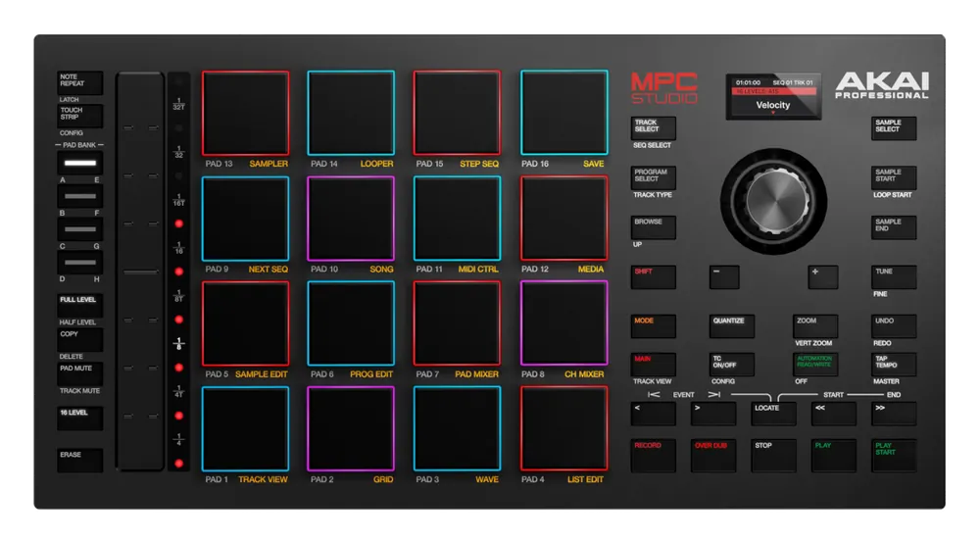Image resolution: width=980 pixels, height=544 pixels.
Task: Click the orange MODE button
Action: click(653, 326)
